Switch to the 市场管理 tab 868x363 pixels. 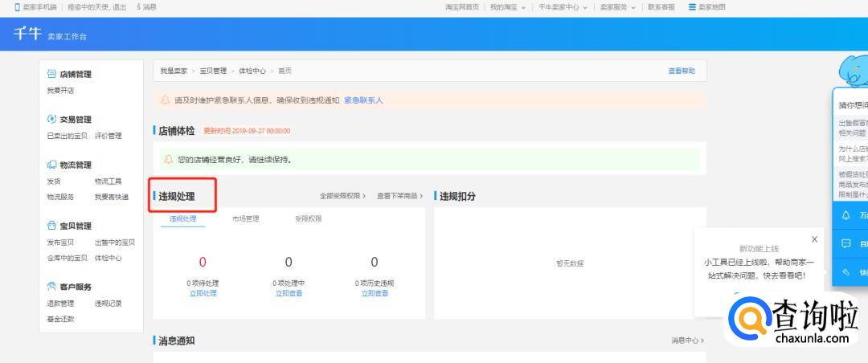pyautogui.click(x=245, y=218)
